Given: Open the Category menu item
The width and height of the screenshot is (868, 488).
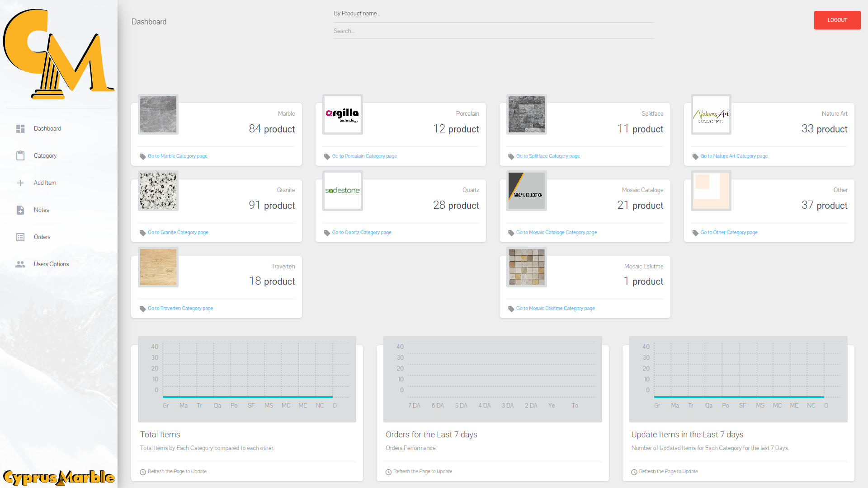Looking at the screenshot, I should click(45, 156).
